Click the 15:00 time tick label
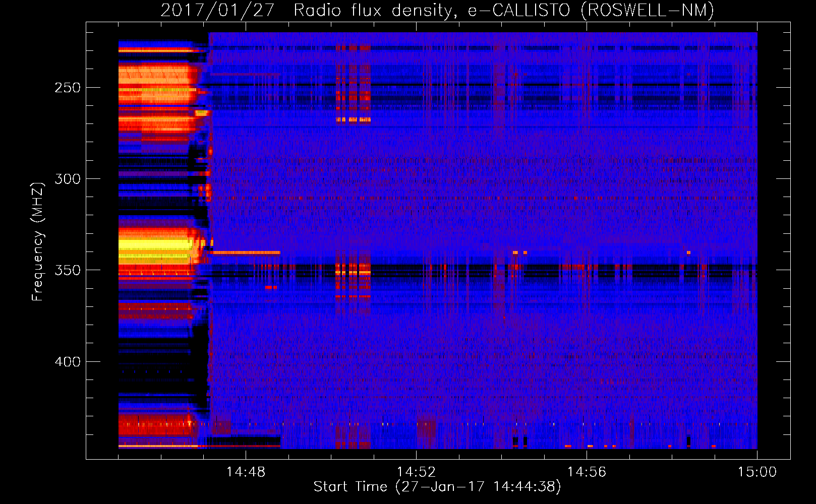This screenshot has width=816, height=504. pyautogui.click(x=757, y=472)
